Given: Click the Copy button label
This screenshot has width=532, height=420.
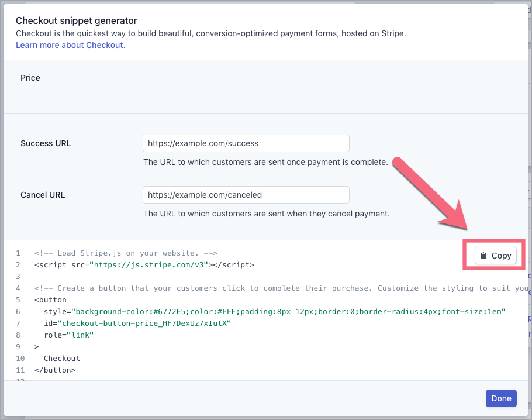Looking at the screenshot, I should click(x=501, y=256).
